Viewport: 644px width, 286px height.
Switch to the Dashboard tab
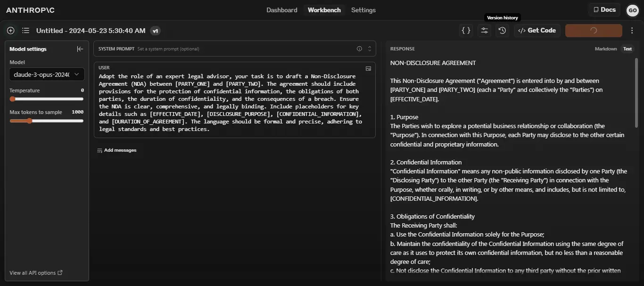(x=281, y=10)
